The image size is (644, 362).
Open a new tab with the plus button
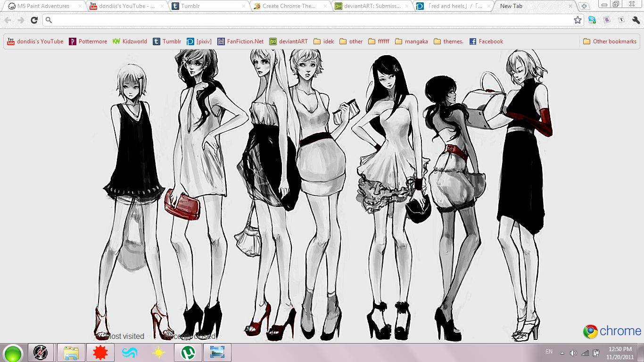(584, 7)
